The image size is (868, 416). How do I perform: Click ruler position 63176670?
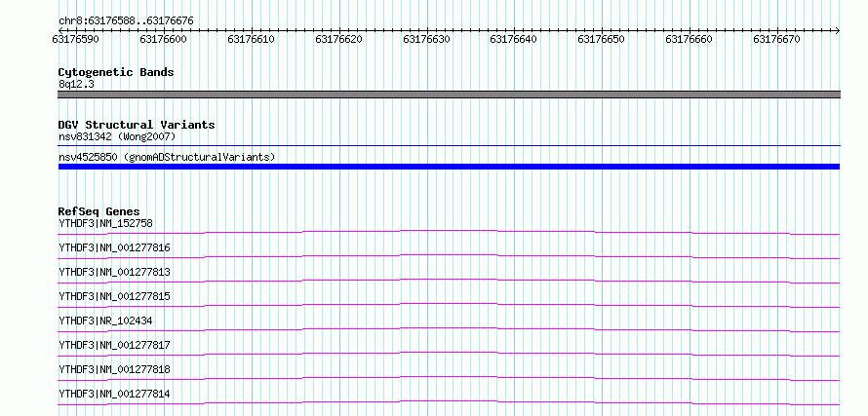click(x=776, y=39)
